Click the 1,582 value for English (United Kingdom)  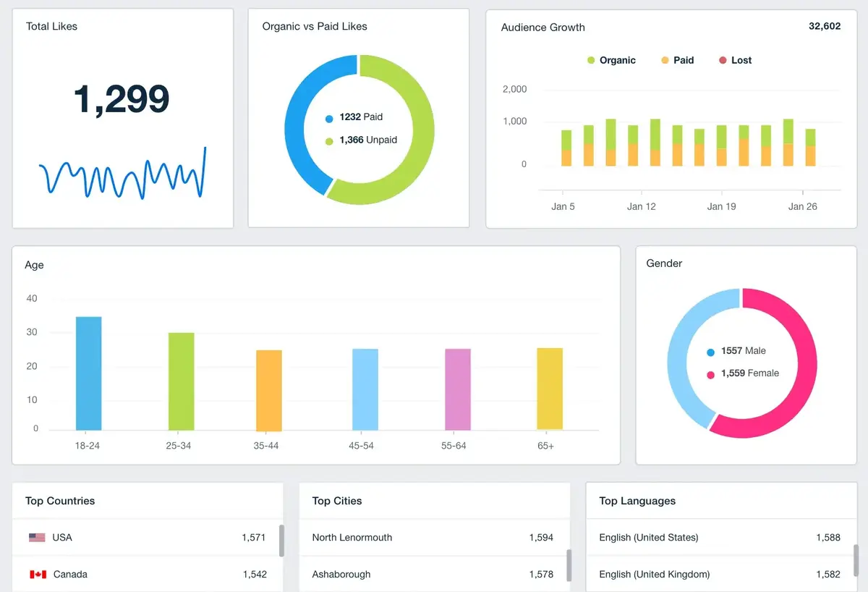(828, 575)
